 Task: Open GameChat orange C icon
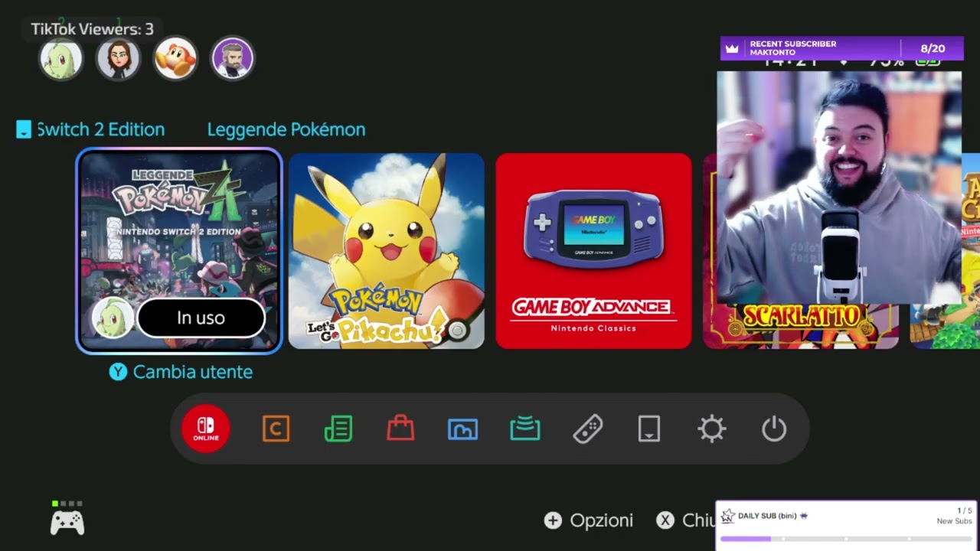[276, 429]
